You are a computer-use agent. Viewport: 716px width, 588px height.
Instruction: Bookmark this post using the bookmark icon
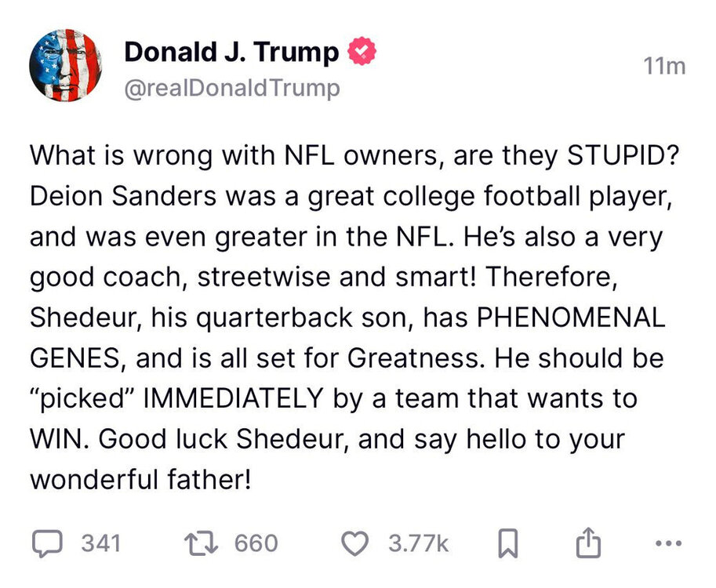(x=507, y=544)
